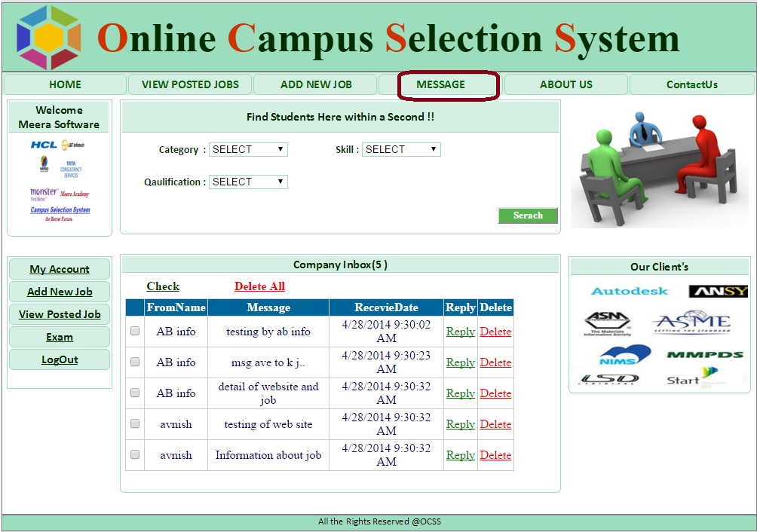Go to the MESSAGE menu tab
The height and width of the screenshot is (532, 757).
pyautogui.click(x=441, y=84)
